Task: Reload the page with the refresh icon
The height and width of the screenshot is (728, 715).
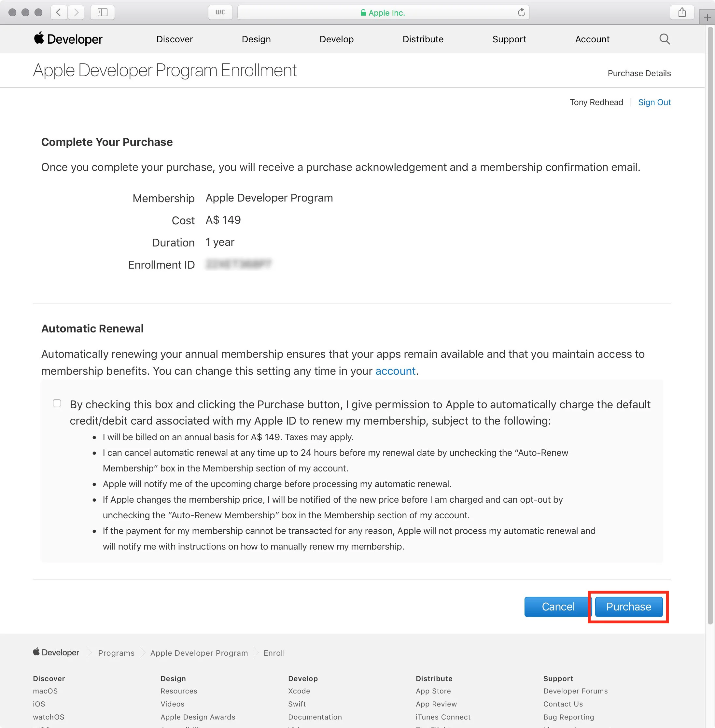Action: tap(521, 12)
